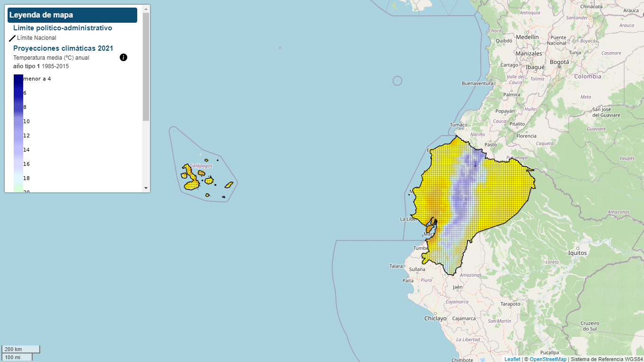Click the small circle marker west of Buenaventura
The width and height of the screenshot is (644, 362).
point(397,81)
